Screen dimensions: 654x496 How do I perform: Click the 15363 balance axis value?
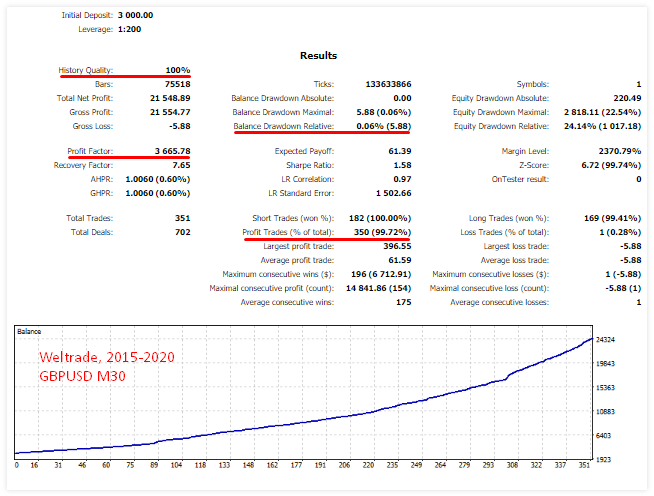coord(605,388)
